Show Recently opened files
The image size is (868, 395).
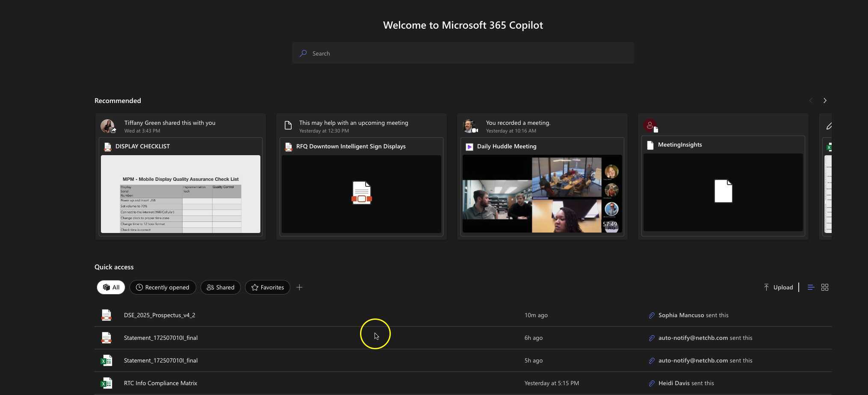(x=162, y=287)
